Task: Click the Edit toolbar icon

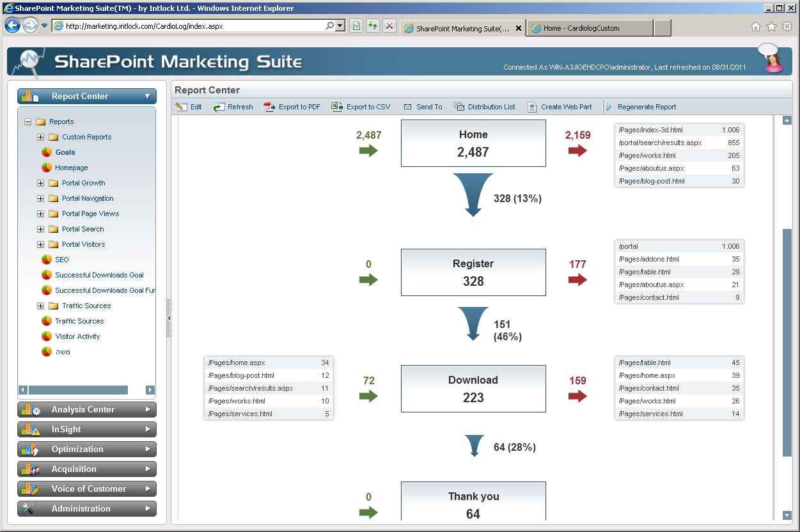Action: [182, 107]
